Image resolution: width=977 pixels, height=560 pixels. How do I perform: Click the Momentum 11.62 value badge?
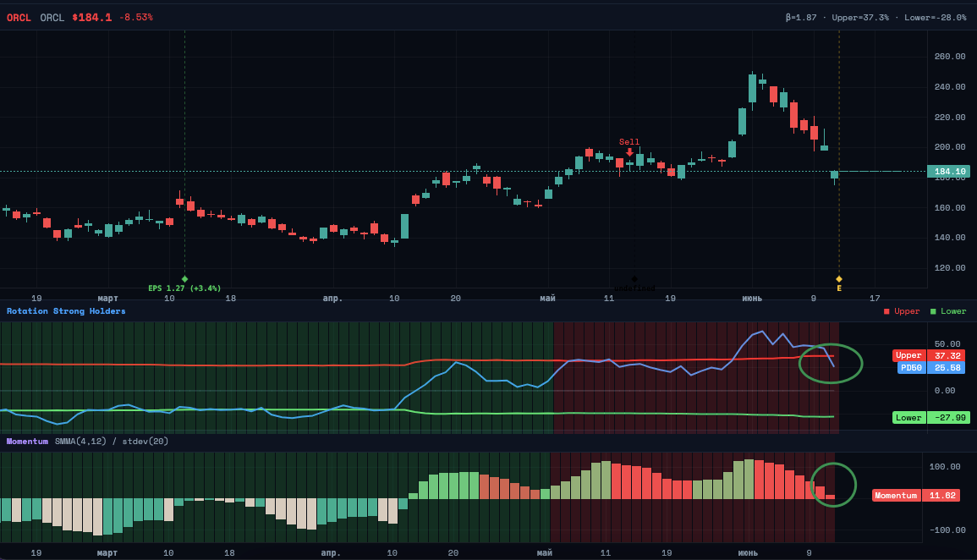click(x=915, y=496)
